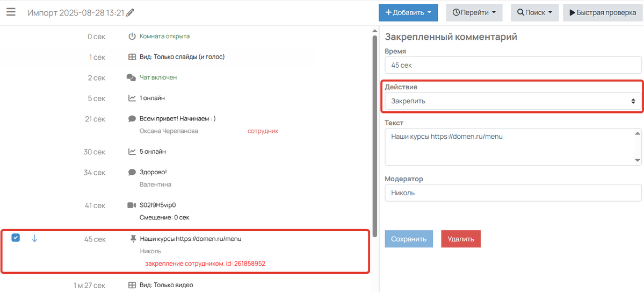This screenshot has height=292, width=644.
Task: Click the pencil icon to rename import
Action: 129,12
